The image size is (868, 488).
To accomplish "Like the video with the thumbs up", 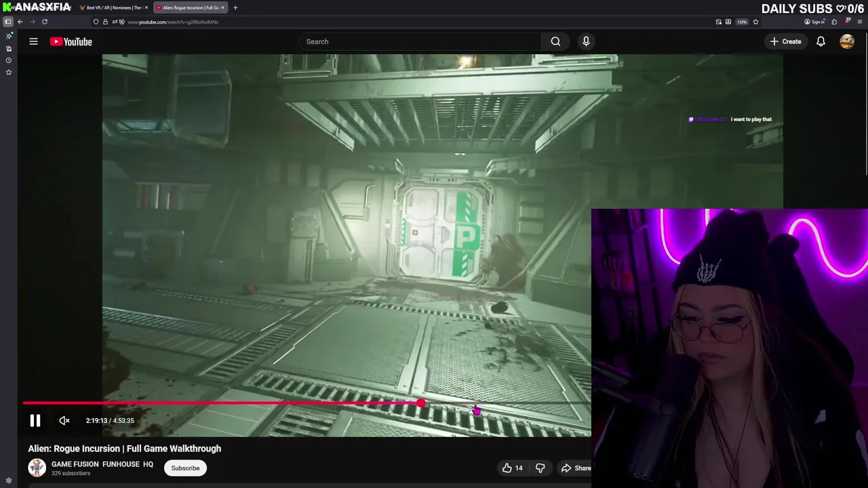I will [x=512, y=468].
